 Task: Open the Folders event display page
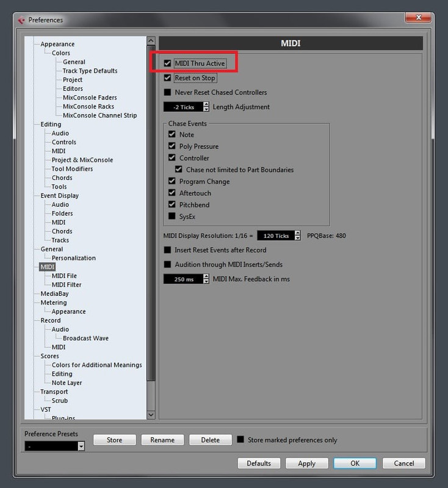[x=62, y=213]
